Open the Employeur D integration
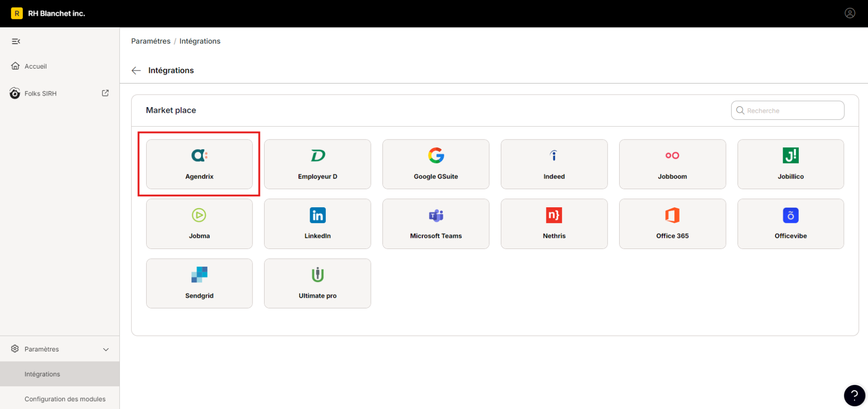This screenshot has width=868, height=409. (x=317, y=164)
